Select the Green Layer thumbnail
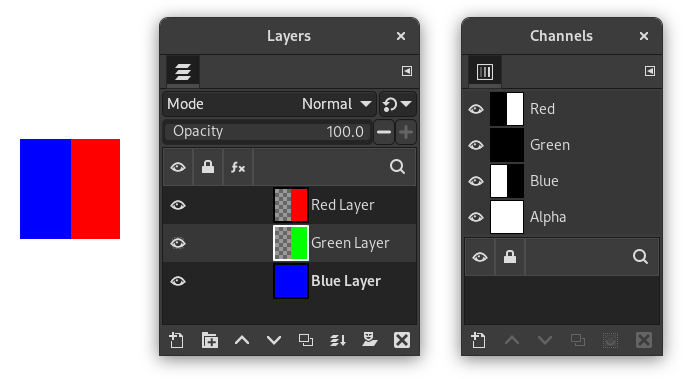683x379 pixels. tap(291, 243)
